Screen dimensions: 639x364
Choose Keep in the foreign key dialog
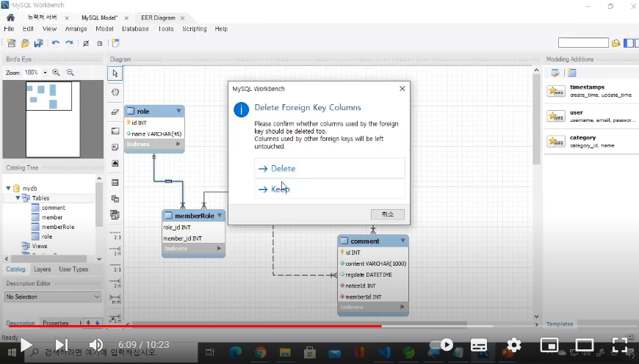click(x=329, y=189)
